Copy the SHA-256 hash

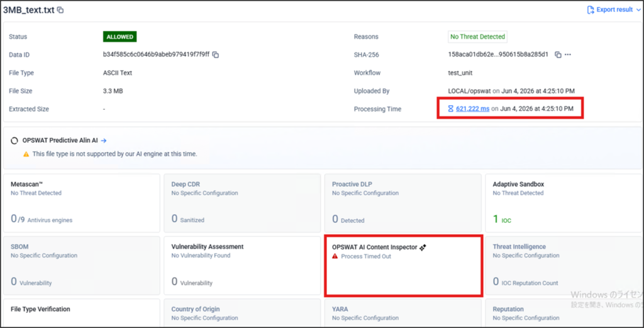pos(558,55)
